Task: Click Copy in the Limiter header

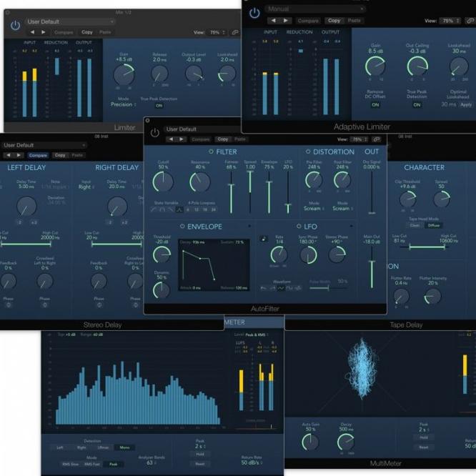Action: point(86,32)
